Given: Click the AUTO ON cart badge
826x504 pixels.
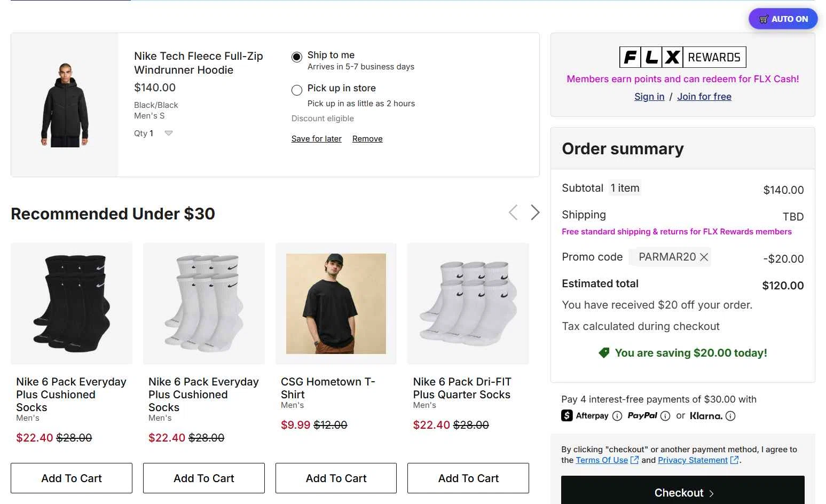Looking at the screenshot, I should pos(783,19).
